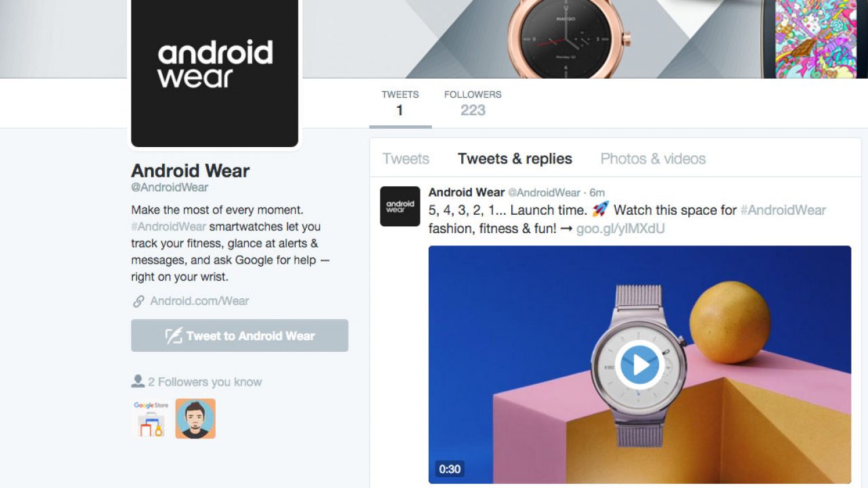Click the #AndroidWear hashtag in the tweet
This screenshot has width=868, height=488.
tap(783, 210)
